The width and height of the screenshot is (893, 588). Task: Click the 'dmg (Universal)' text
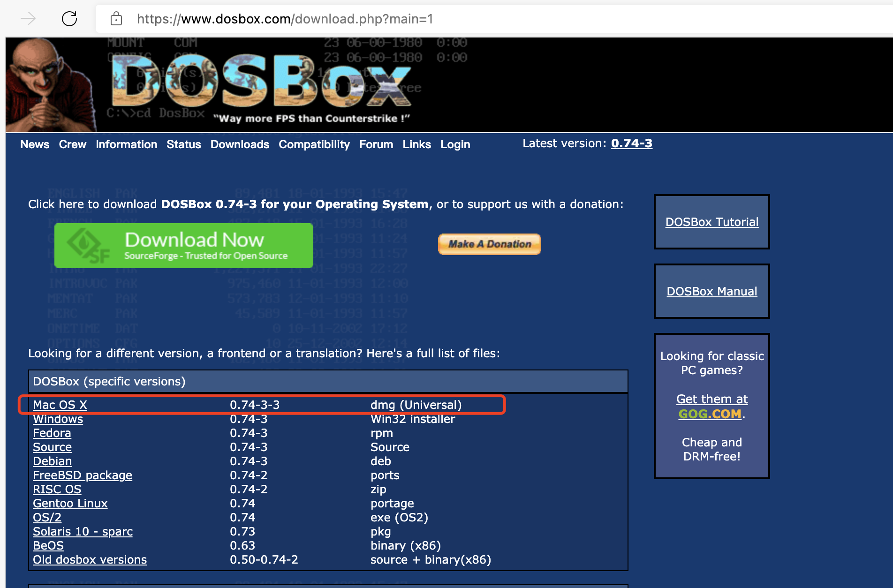[416, 405]
